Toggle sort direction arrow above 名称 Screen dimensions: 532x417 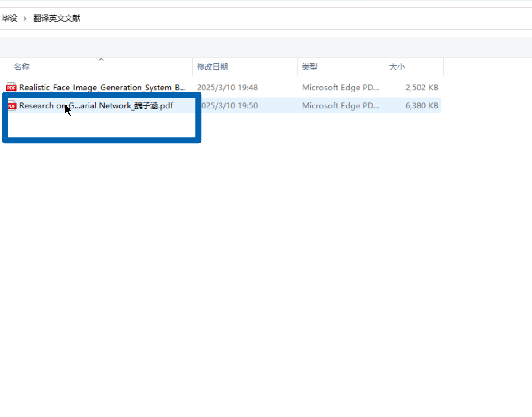click(x=101, y=59)
